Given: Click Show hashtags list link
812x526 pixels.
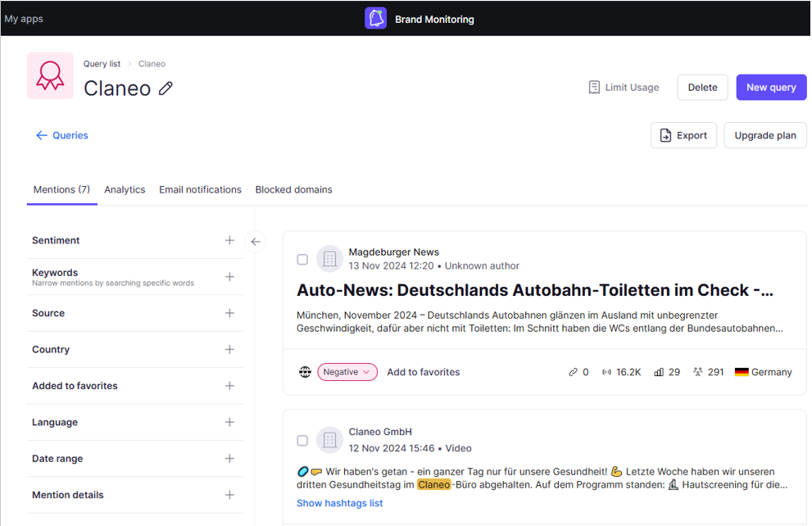Looking at the screenshot, I should coord(340,503).
